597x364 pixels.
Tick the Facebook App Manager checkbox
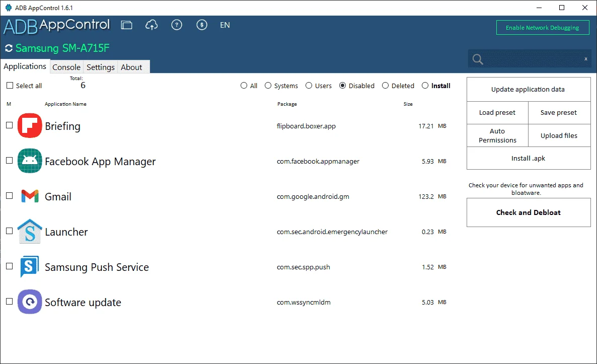click(x=10, y=161)
